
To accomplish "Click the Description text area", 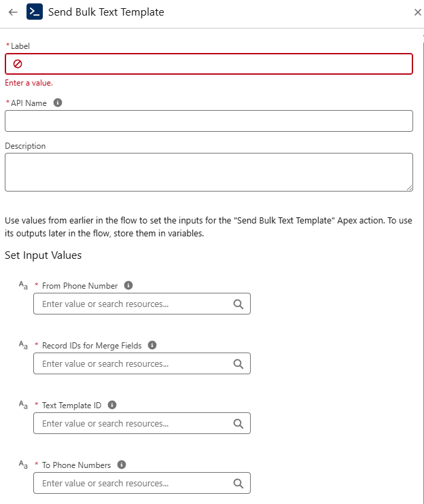I will pyautogui.click(x=209, y=172).
